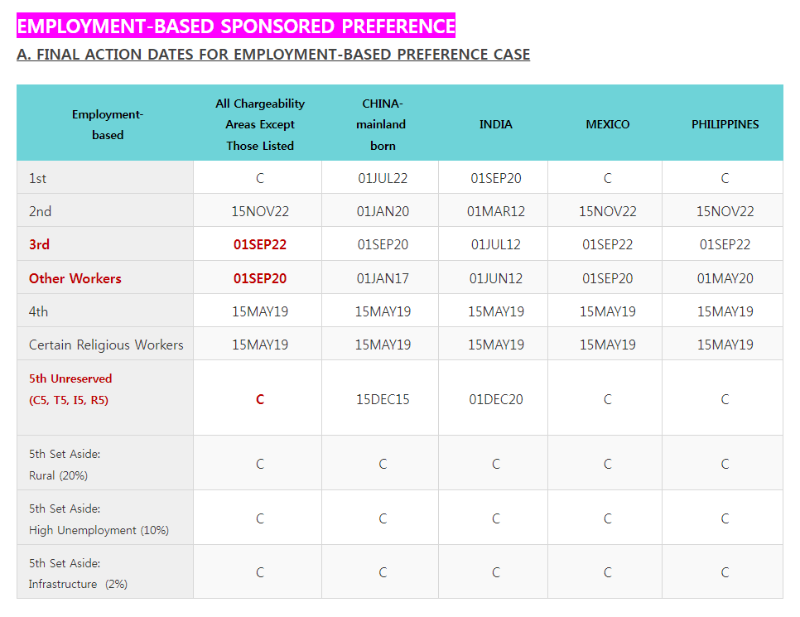Select the CHINA-mainland born column header

[x=382, y=125]
